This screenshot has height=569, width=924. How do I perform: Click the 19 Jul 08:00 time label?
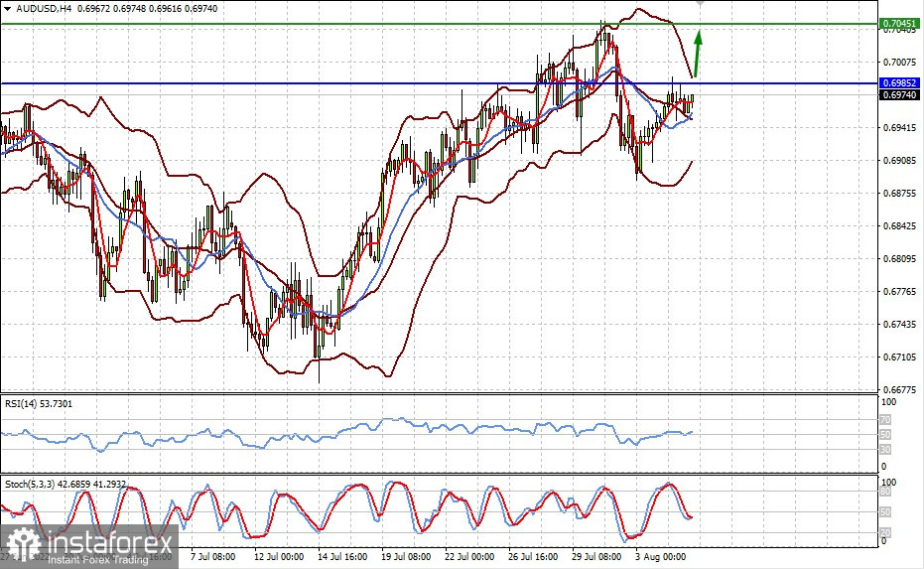pyautogui.click(x=406, y=557)
